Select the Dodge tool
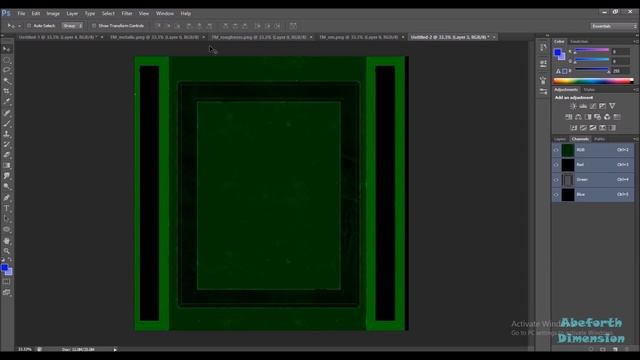640x360 pixels. pos(7,187)
